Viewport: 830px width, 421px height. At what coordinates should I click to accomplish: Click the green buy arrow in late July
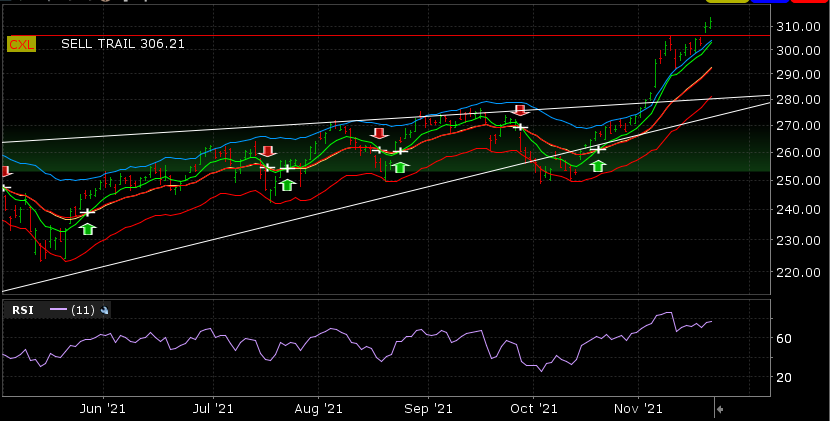[287, 185]
